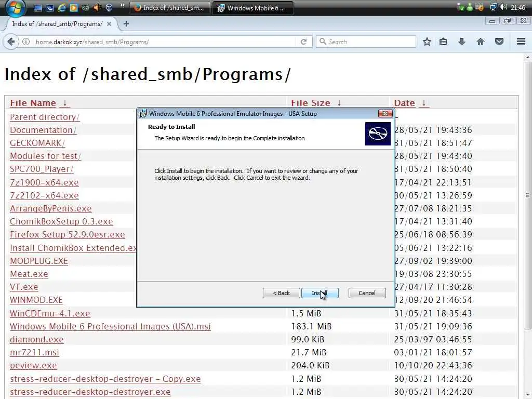Viewport: 532px width, 399px height.
Task: Click Show Desktop quick launch icon
Action: 37,8
